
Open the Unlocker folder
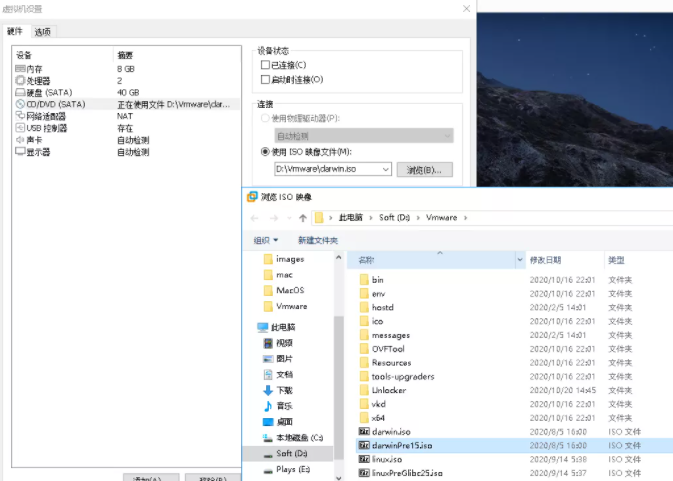click(383, 390)
